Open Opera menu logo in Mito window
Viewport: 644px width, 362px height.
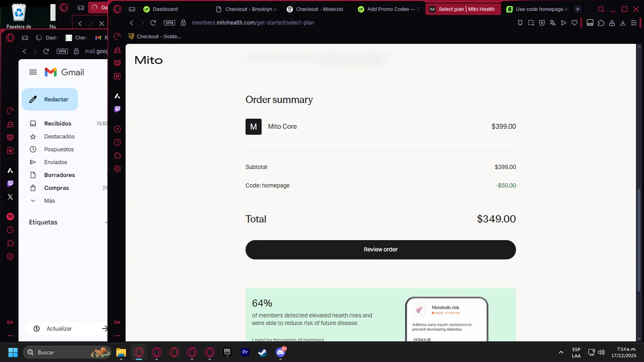point(117,9)
